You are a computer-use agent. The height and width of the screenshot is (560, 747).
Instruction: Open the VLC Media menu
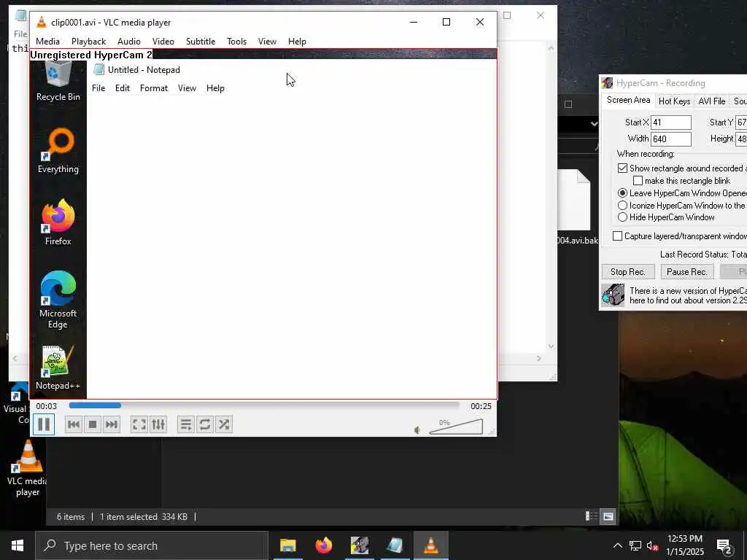pos(47,42)
